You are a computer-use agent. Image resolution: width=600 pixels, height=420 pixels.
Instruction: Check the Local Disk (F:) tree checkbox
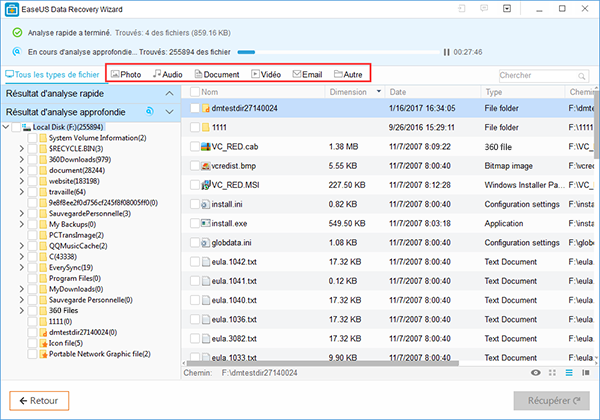[16, 127]
